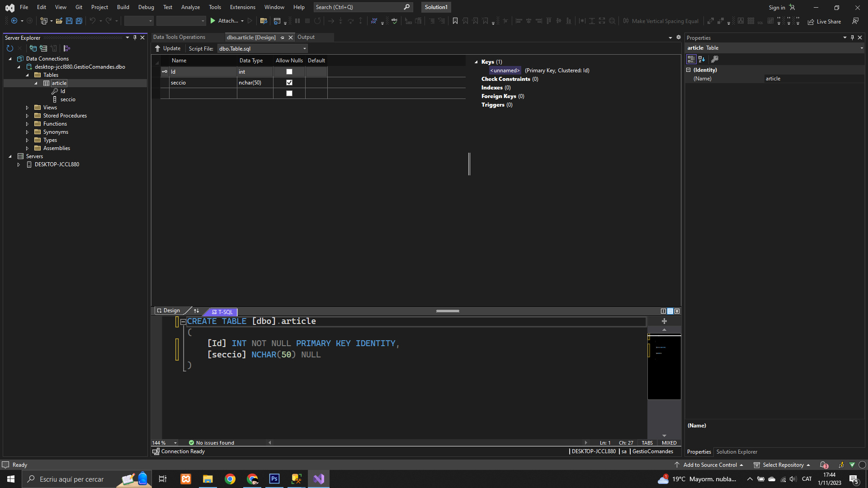Expand the DESKTOP-JCCL880 server node
This screenshot has height=488, width=868.
(19, 164)
